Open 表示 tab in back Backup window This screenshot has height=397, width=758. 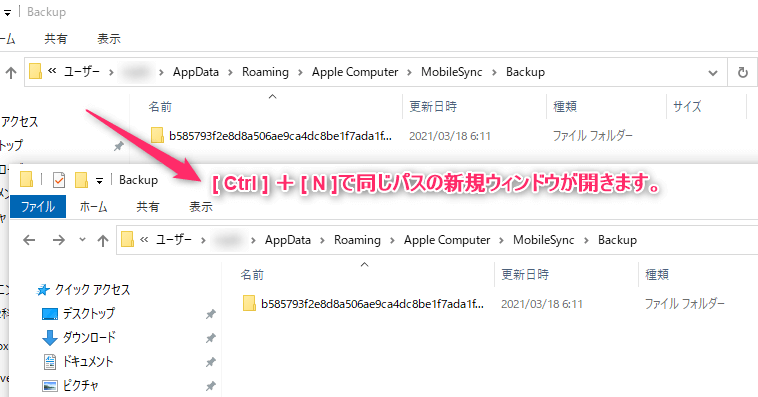(x=109, y=39)
